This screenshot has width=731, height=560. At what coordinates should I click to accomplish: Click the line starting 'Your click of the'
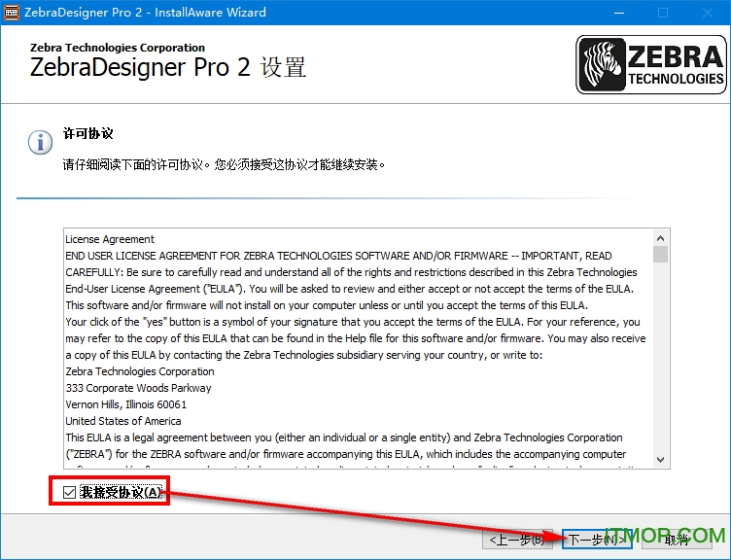[x=353, y=322]
